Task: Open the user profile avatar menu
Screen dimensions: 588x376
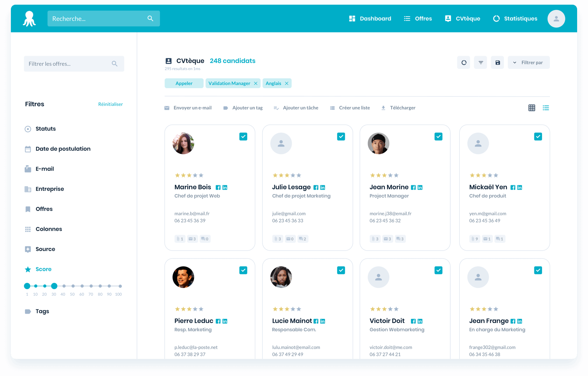Action: point(556,19)
